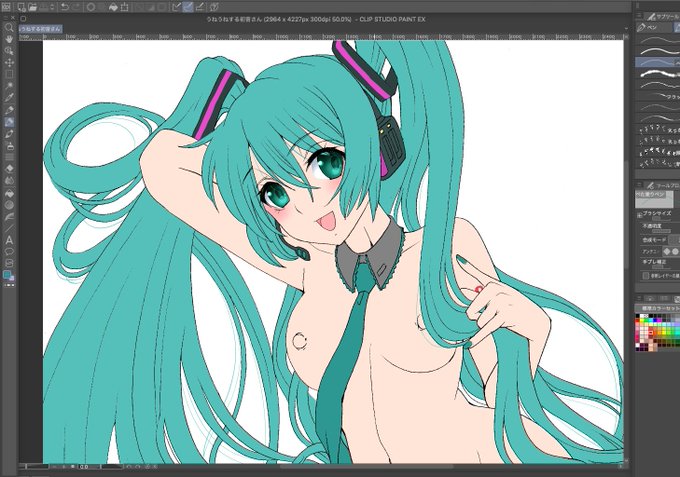Click the rotation angle field showing 0.0
Screen dimensions: 680x477
(x=85, y=467)
